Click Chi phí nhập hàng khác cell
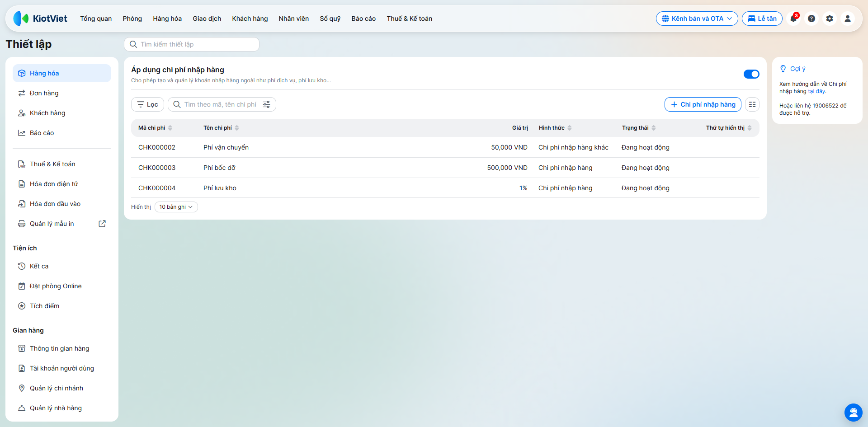 (x=573, y=147)
